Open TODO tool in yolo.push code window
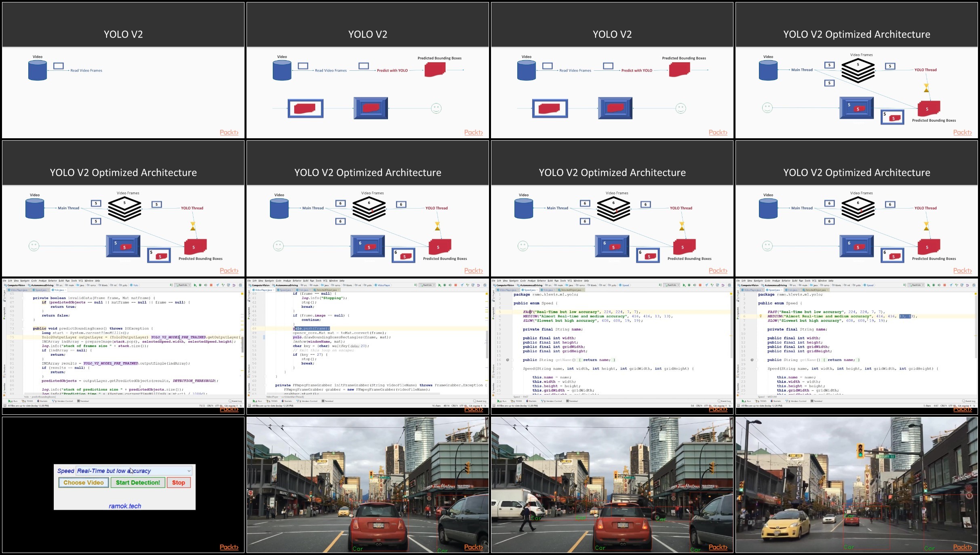980x555 pixels. pos(272,401)
